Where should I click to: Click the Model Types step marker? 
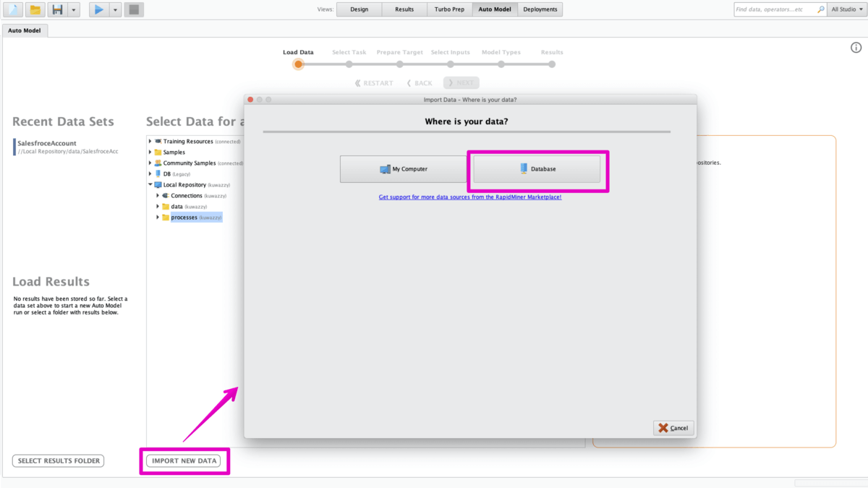click(501, 64)
